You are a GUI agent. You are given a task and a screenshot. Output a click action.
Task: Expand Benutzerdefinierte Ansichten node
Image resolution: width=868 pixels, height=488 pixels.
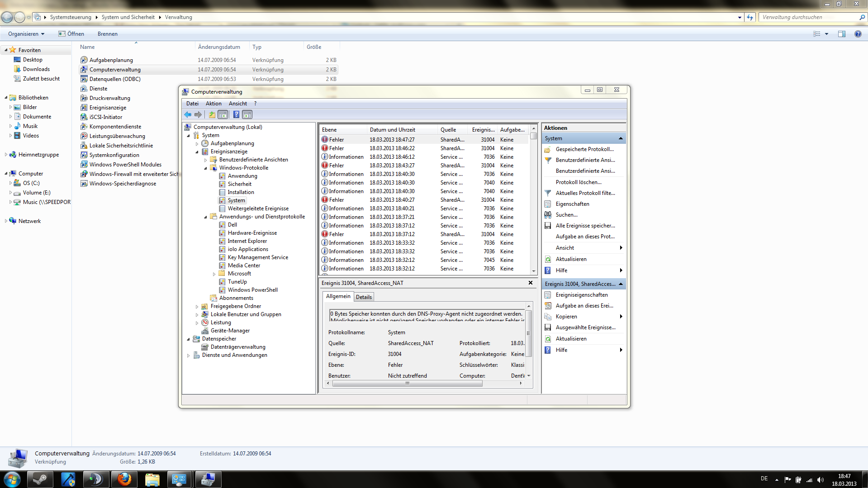[x=206, y=160]
